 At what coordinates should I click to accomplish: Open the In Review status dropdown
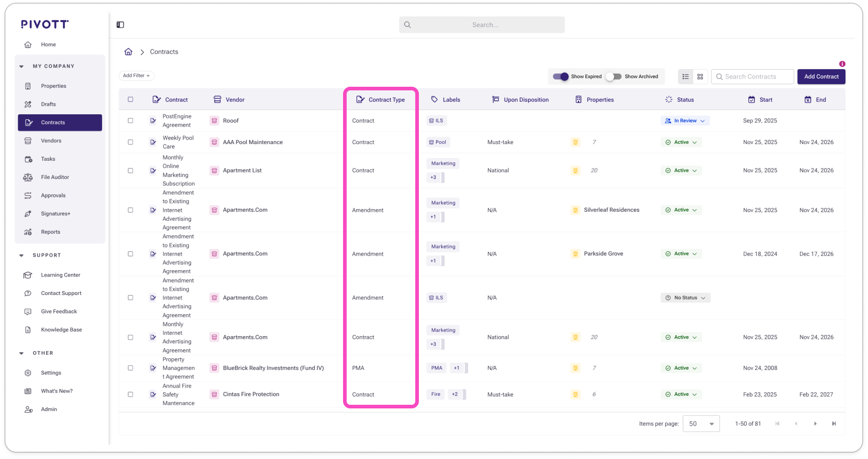coord(685,121)
